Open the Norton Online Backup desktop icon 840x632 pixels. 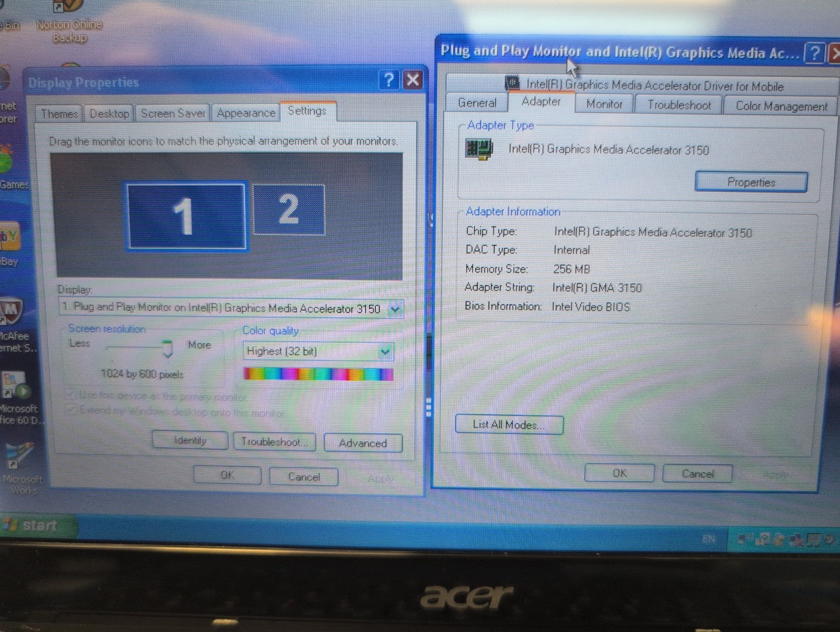click(69, 21)
